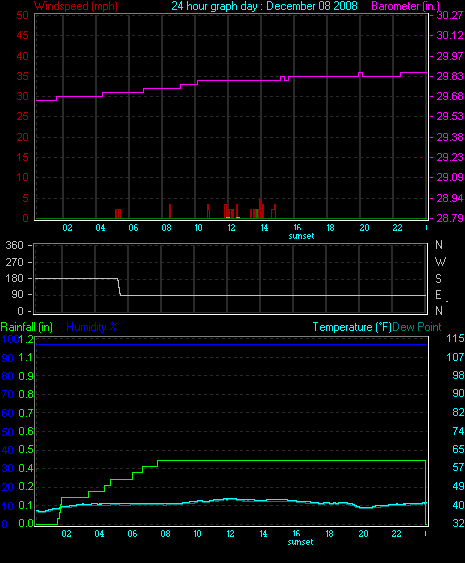Click the Temperature (°F) legend label

[352, 327]
